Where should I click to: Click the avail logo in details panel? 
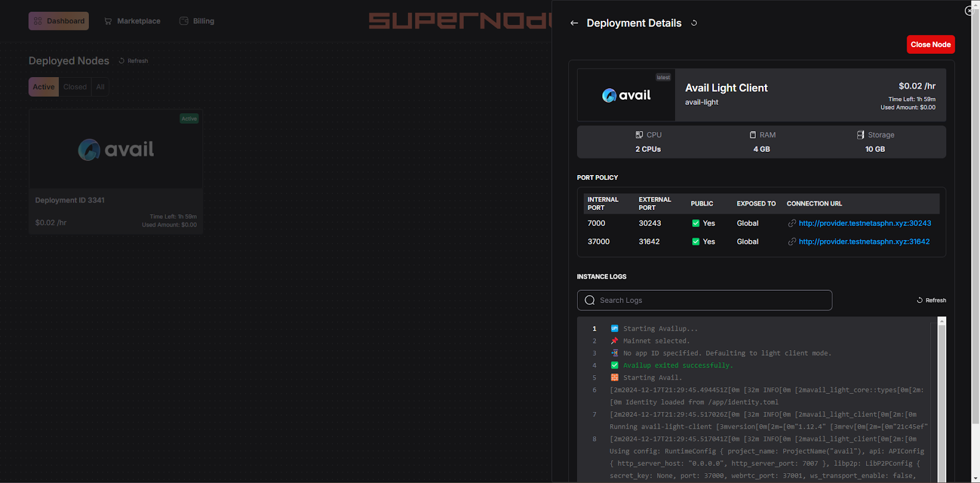click(x=626, y=95)
